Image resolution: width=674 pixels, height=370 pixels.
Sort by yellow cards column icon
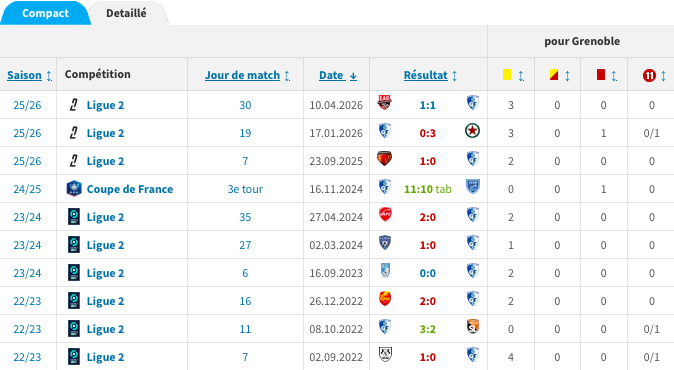click(x=507, y=75)
